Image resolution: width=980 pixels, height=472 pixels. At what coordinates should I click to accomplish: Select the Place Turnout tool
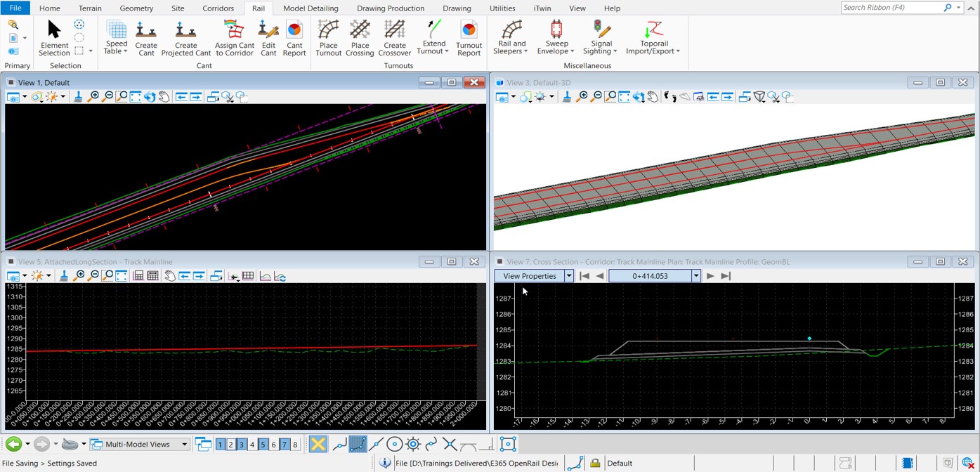click(328, 37)
